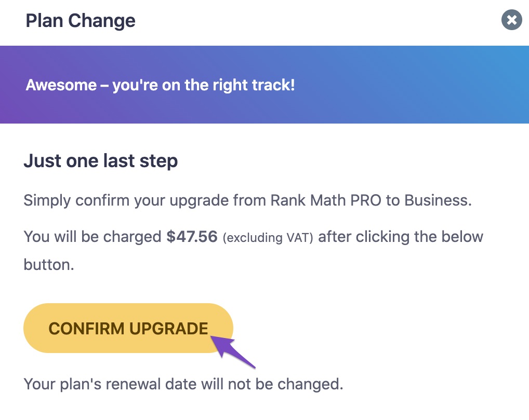Close the Plan Change dialog

click(x=511, y=20)
